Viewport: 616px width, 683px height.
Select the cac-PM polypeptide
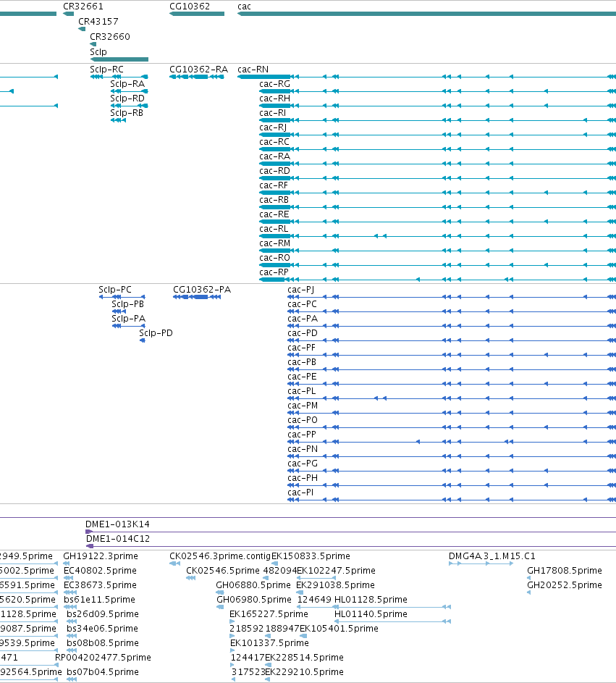click(452, 413)
